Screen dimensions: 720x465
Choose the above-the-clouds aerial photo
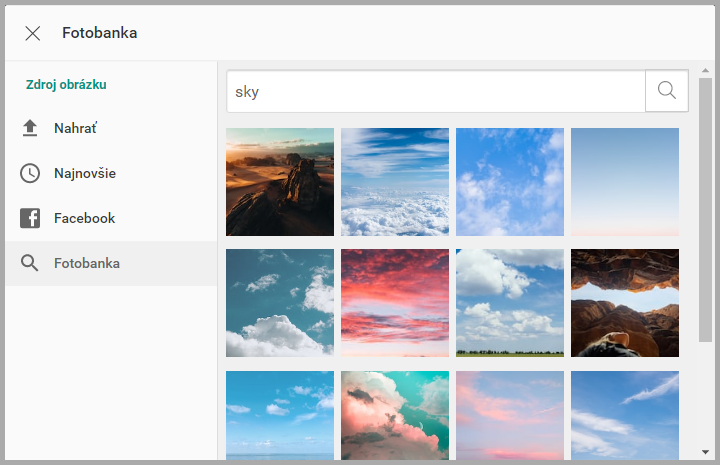395,182
